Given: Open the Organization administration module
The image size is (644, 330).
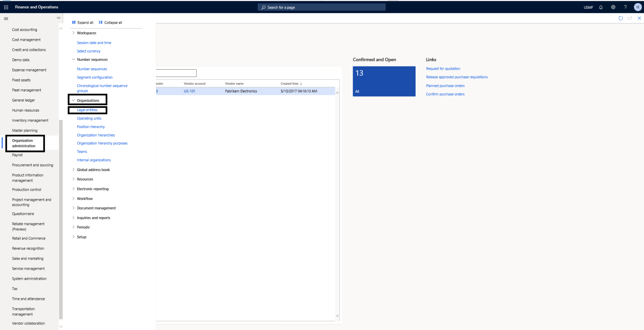Looking at the screenshot, I should tap(24, 143).
